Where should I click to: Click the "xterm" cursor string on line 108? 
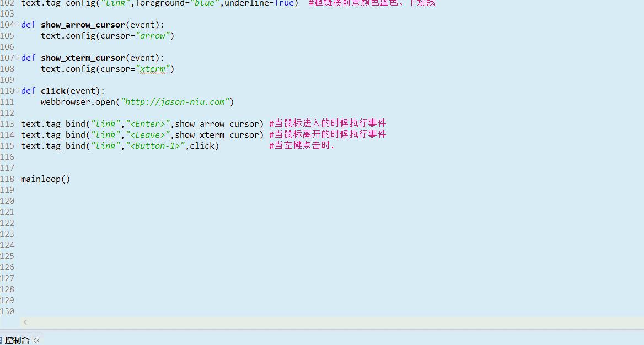click(x=153, y=68)
